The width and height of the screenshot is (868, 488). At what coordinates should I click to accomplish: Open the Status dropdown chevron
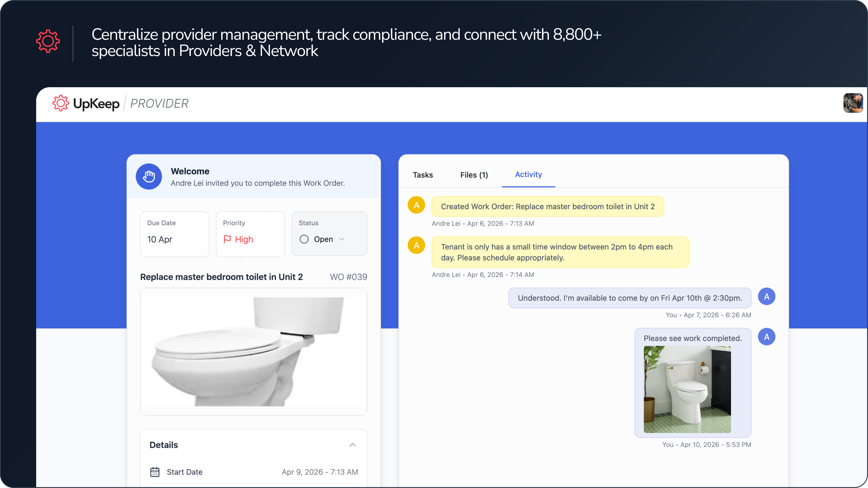pos(342,239)
